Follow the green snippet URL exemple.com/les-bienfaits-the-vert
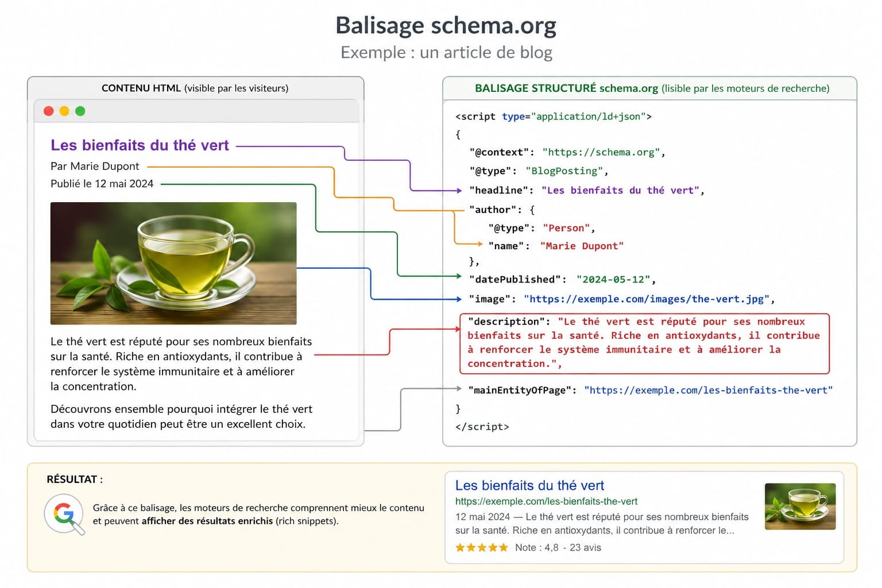882x588 pixels. pyautogui.click(x=546, y=501)
